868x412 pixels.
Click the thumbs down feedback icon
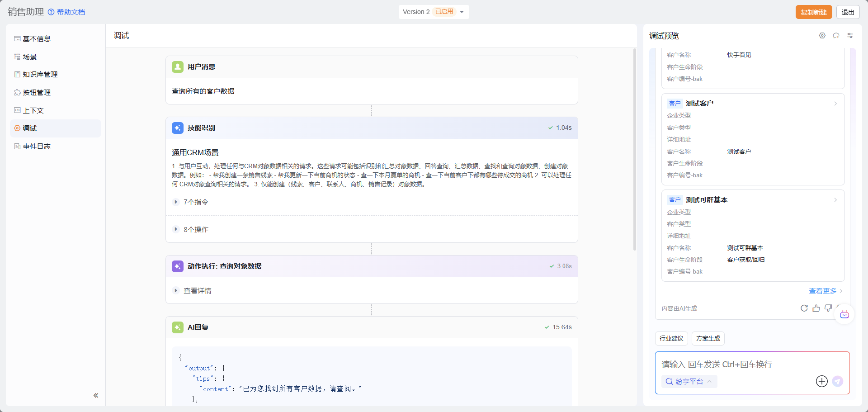828,308
